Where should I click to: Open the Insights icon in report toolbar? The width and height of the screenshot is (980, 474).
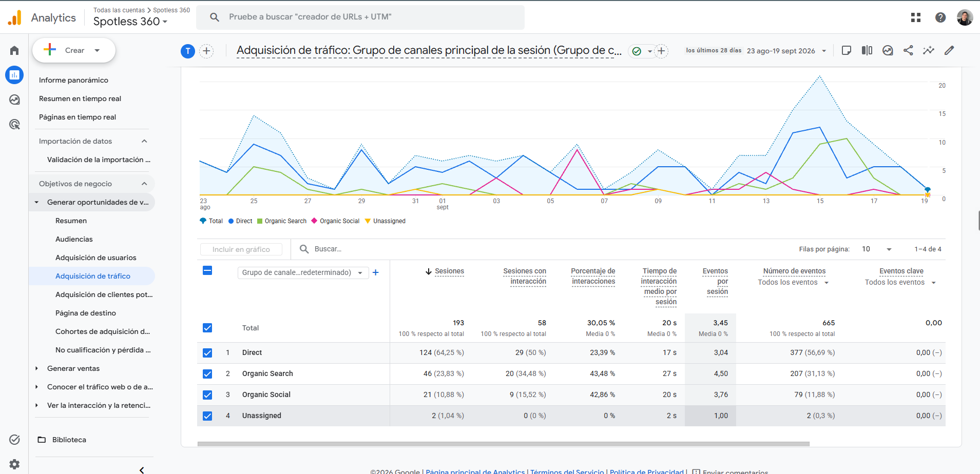pyautogui.click(x=888, y=50)
